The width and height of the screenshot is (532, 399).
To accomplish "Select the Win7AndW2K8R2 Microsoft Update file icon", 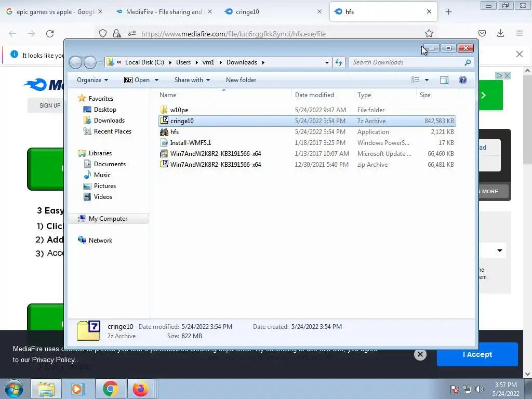I will point(164,153).
